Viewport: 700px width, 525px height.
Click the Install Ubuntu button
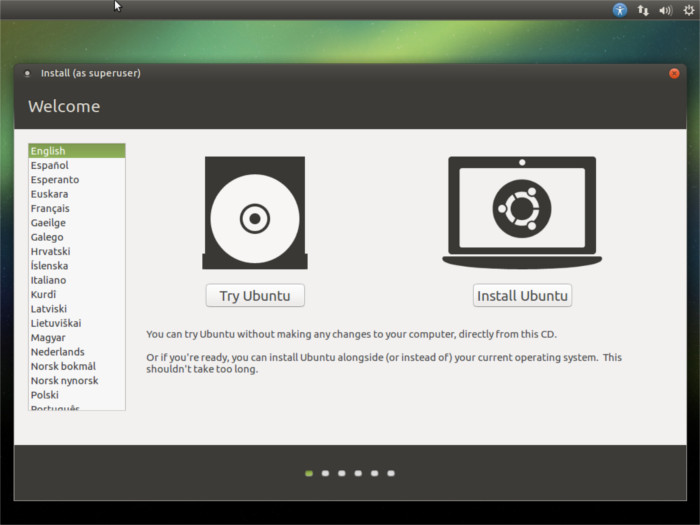522,296
